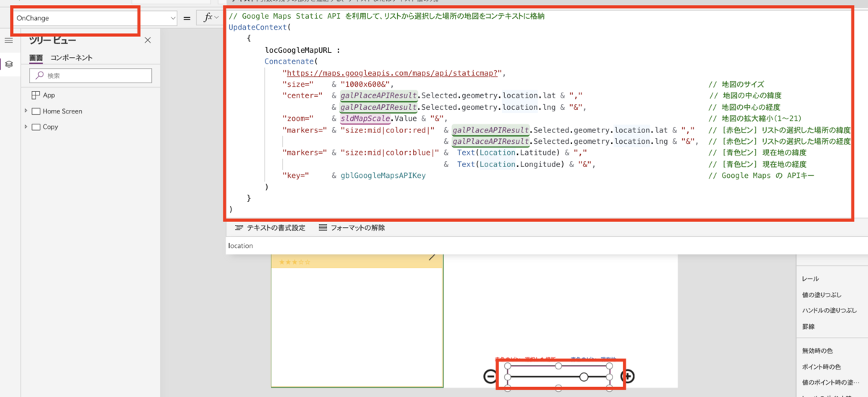Click the Copy screen icon
The height and width of the screenshot is (397, 868).
point(35,127)
